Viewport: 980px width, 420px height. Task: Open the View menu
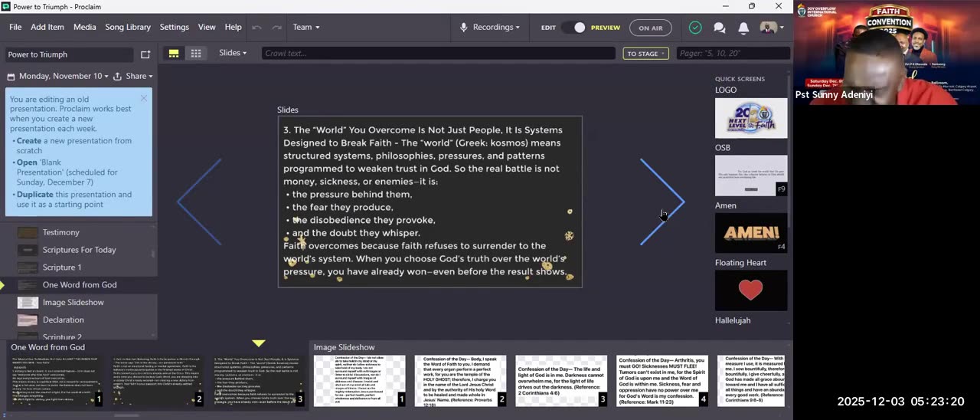[x=207, y=27]
